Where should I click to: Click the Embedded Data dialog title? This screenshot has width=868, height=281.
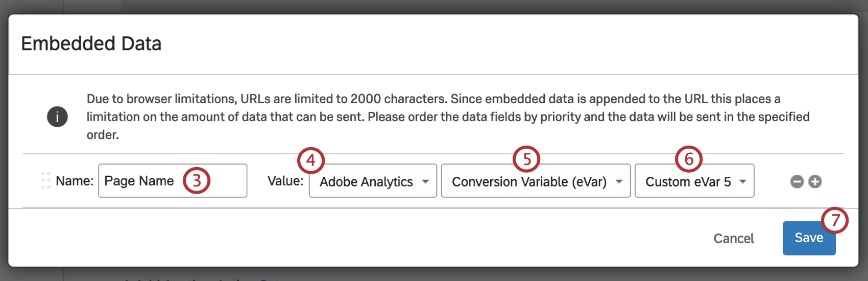(x=91, y=44)
